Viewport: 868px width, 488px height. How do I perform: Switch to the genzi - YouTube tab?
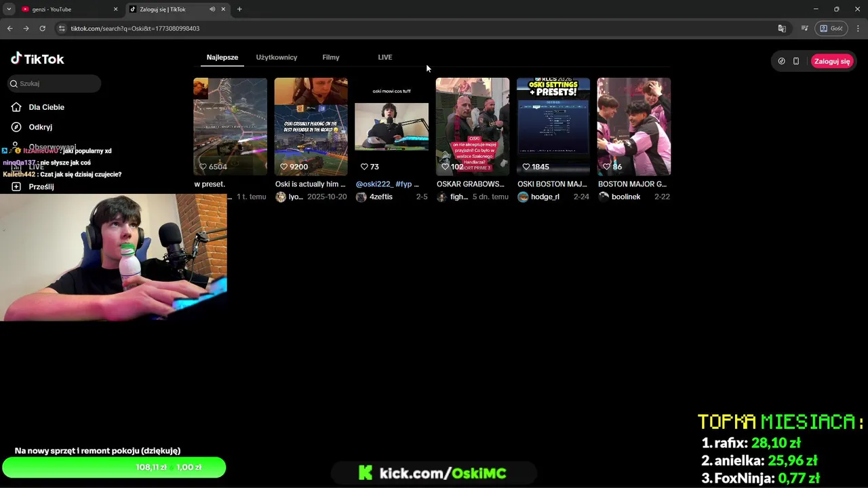pyautogui.click(x=68, y=9)
